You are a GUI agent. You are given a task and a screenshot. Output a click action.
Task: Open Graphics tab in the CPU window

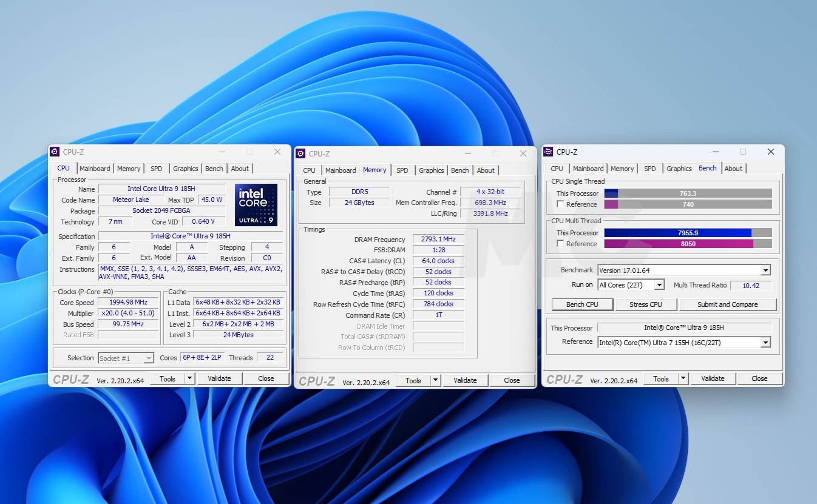coord(186,169)
